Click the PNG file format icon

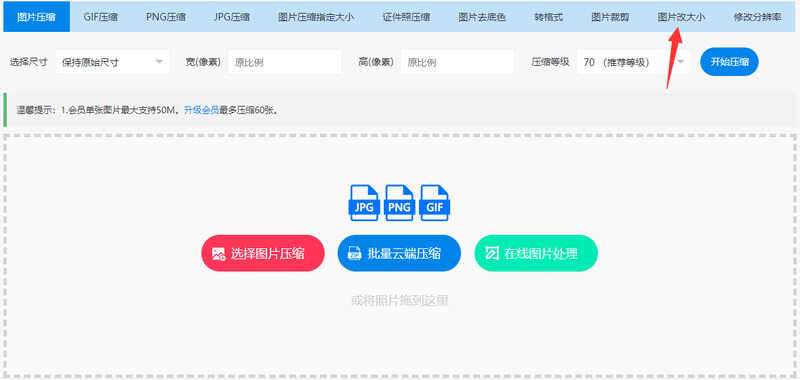[x=399, y=202]
